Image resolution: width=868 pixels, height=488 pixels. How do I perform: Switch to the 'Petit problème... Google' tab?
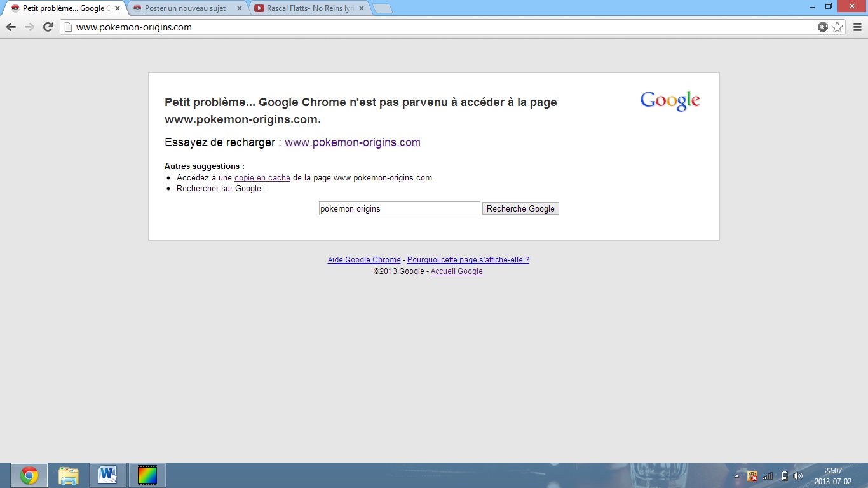click(x=66, y=8)
